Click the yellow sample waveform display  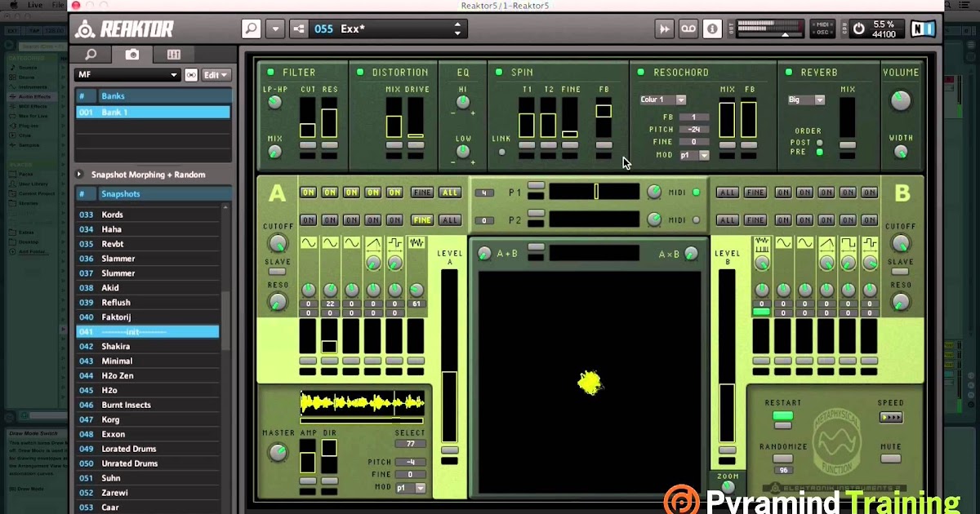pos(363,402)
